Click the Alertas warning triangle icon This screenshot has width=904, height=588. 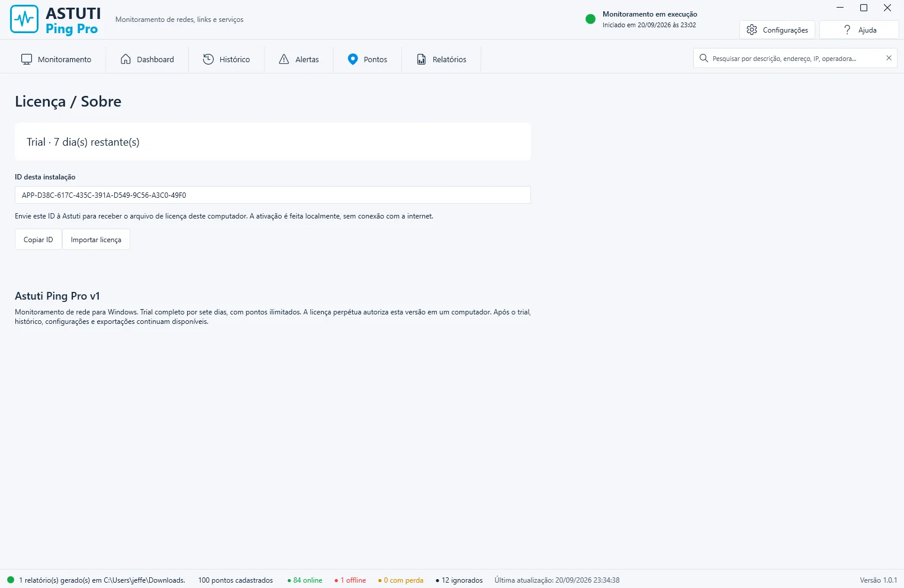click(x=284, y=59)
